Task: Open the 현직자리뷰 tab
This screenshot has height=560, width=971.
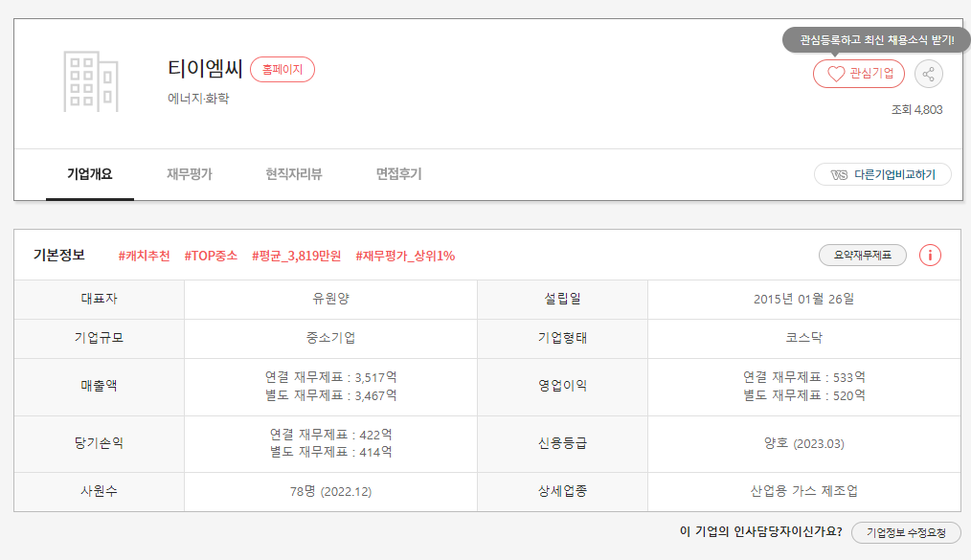Action: (x=294, y=174)
